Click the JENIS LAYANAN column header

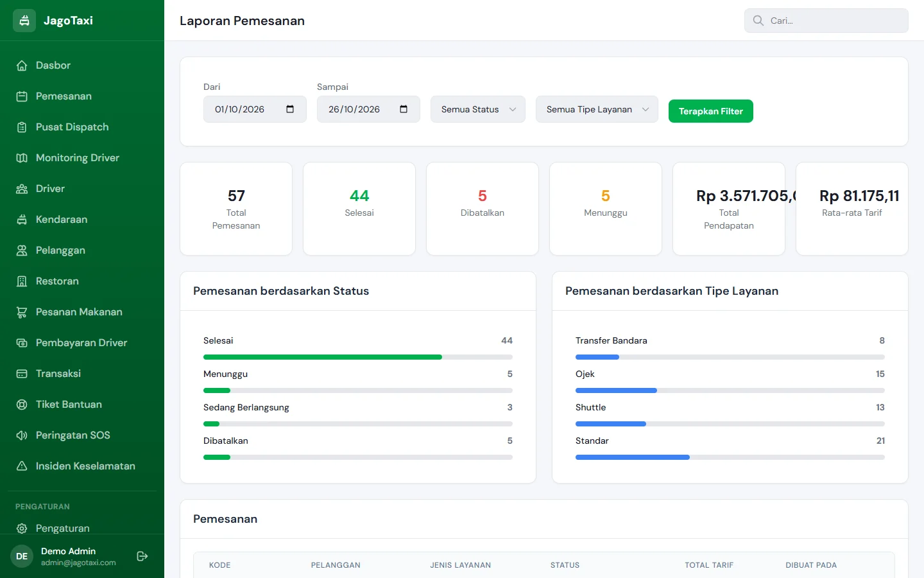pyautogui.click(x=461, y=565)
